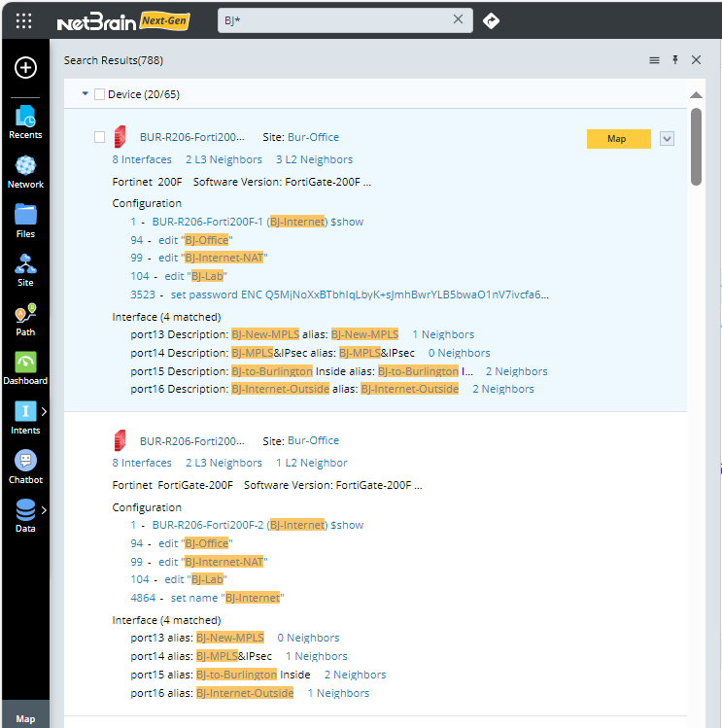This screenshot has height=728, width=722.
Task: Click the path direction diamond icon
Action: [491, 20]
